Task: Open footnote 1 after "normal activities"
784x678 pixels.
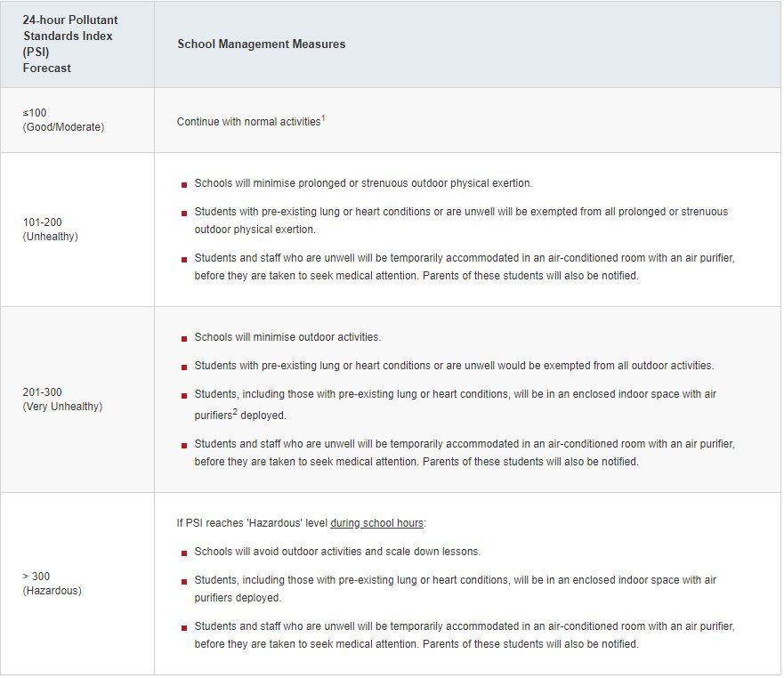Action: click(x=323, y=117)
